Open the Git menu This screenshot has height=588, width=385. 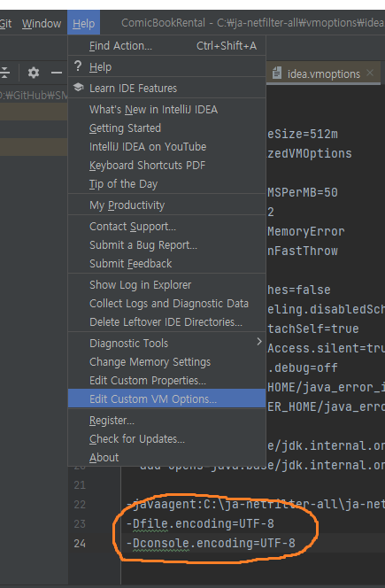5,24
